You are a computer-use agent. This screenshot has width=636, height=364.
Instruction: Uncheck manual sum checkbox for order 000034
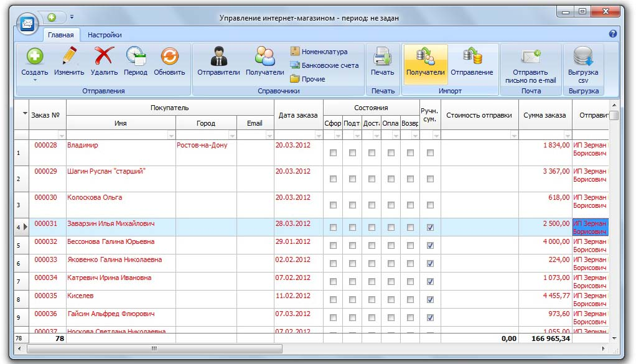pos(430,282)
